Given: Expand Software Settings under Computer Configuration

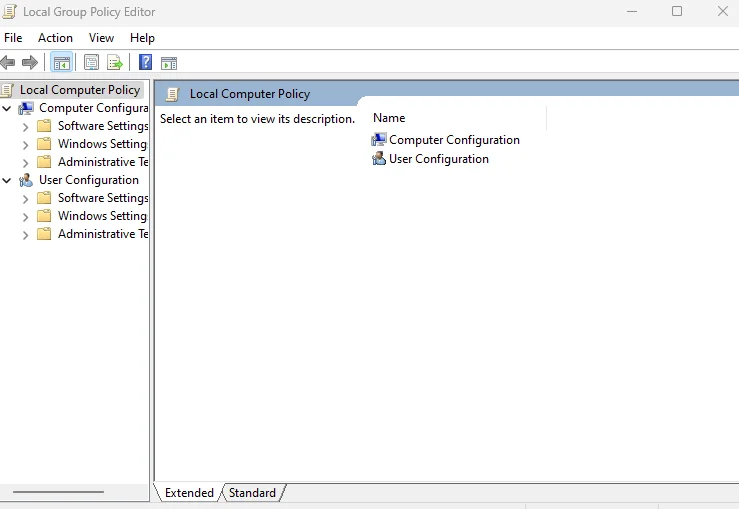Looking at the screenshot, I should [x=26, y=127].
